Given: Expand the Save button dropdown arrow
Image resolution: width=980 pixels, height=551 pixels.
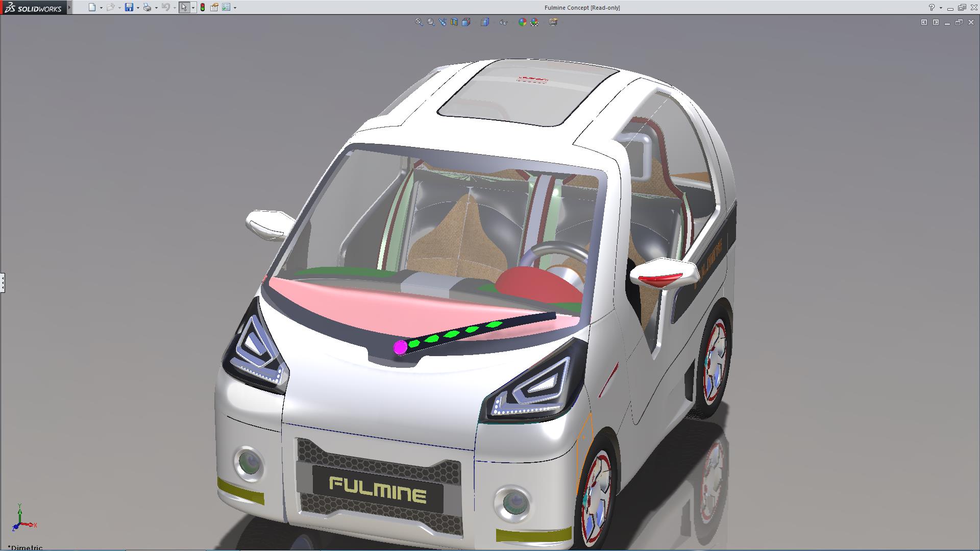Looking at the screenshot, I should point(138,8).
